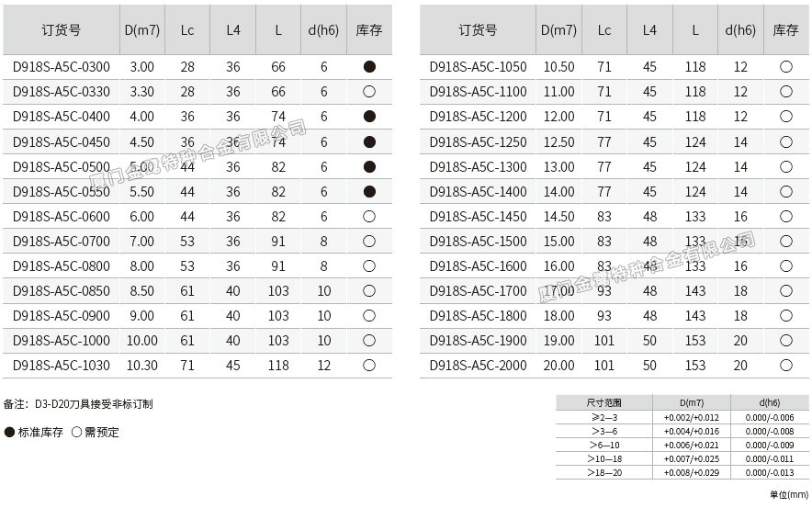This screenshot has width=812, height=508.
Task: Click the hollow stock circle for D918S-A5C-1030
Action: tap(369, 365)
